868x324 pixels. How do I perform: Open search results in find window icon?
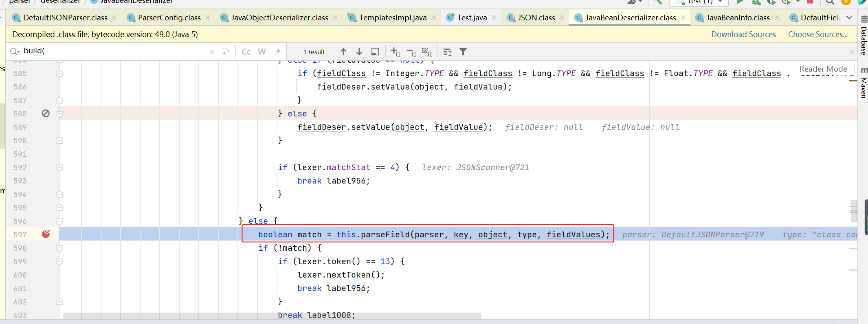375,52
